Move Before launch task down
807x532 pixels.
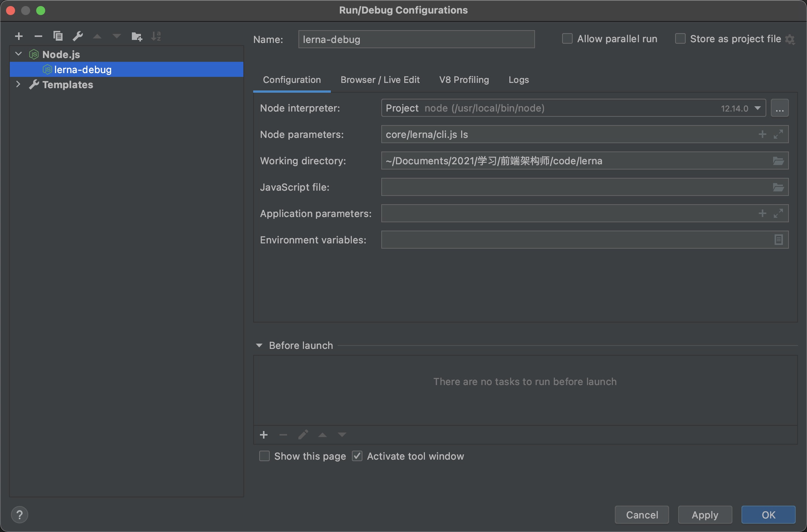point(342,435)
